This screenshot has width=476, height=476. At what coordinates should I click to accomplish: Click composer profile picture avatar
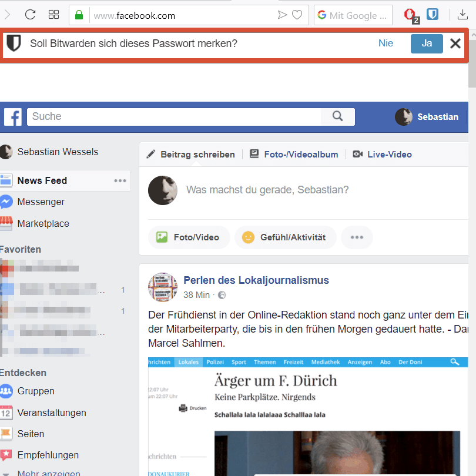pos(163,190)
